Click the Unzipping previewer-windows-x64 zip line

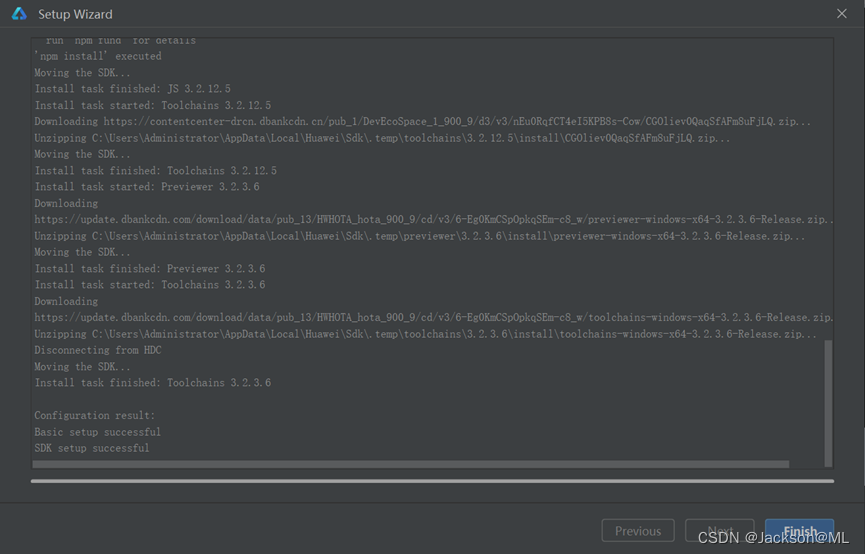tap(420, 236)
